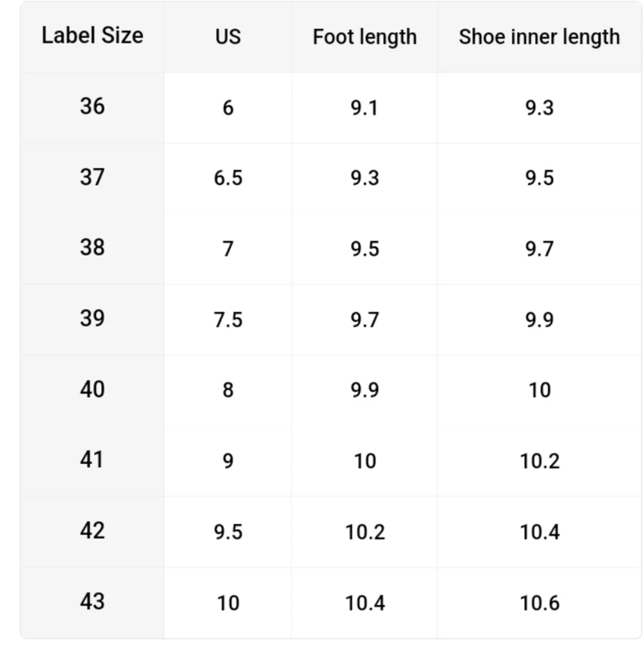Click foot length 9.1 cell
Screen dimensions: 644x647
(365, 108)
